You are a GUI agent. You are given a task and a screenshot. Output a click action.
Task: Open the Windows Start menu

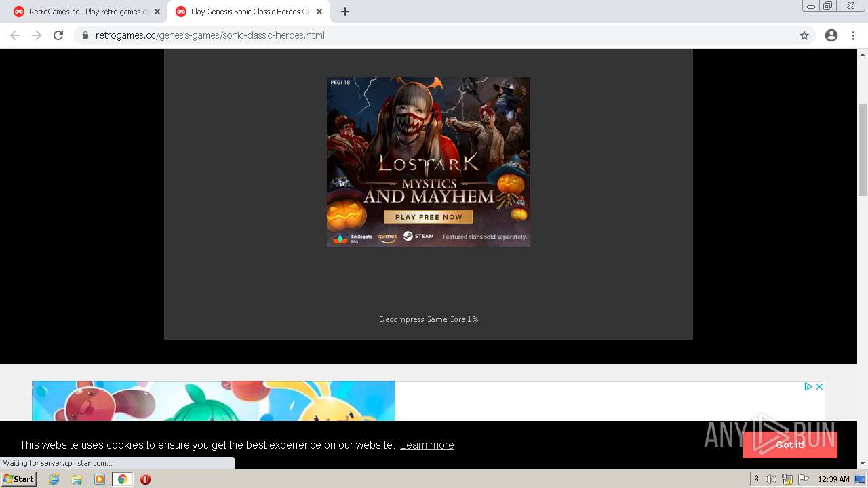[19, 479]
